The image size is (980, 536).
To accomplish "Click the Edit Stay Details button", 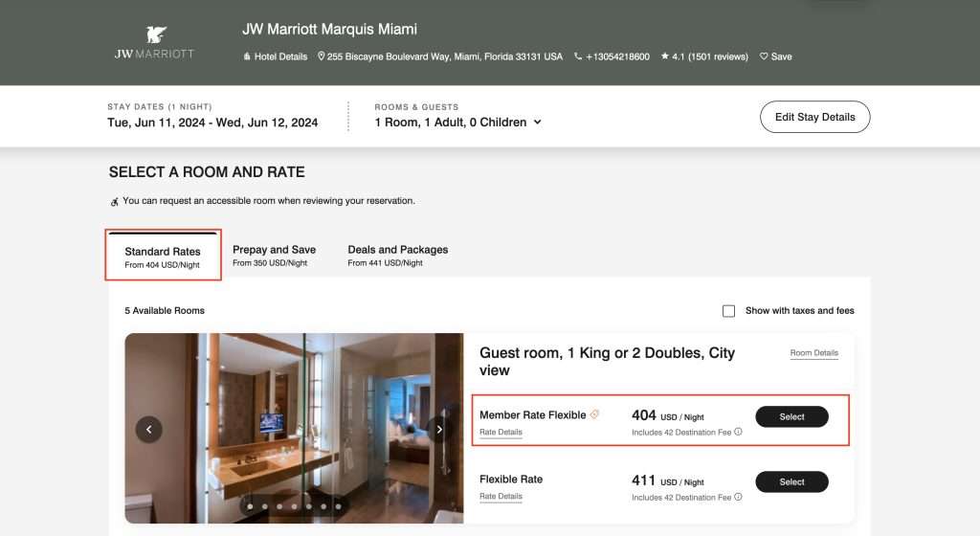I will coord(815,117).
